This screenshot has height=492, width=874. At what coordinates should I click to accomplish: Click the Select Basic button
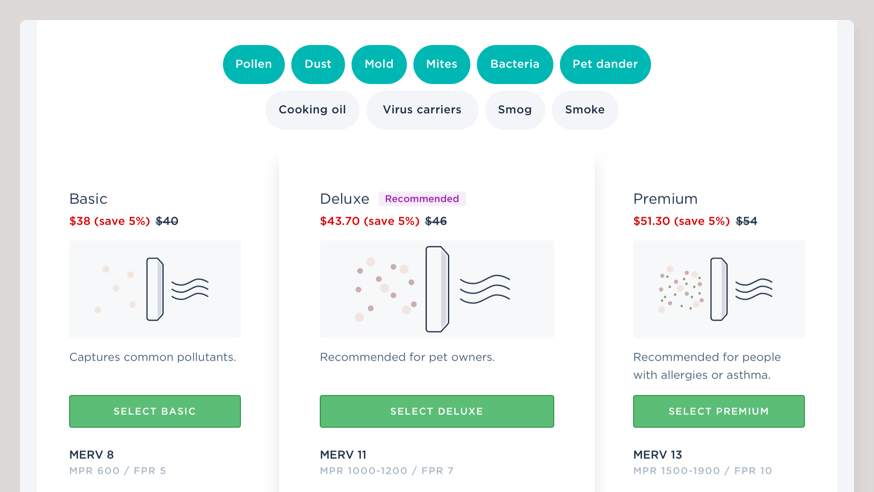[x=155, y=411]
